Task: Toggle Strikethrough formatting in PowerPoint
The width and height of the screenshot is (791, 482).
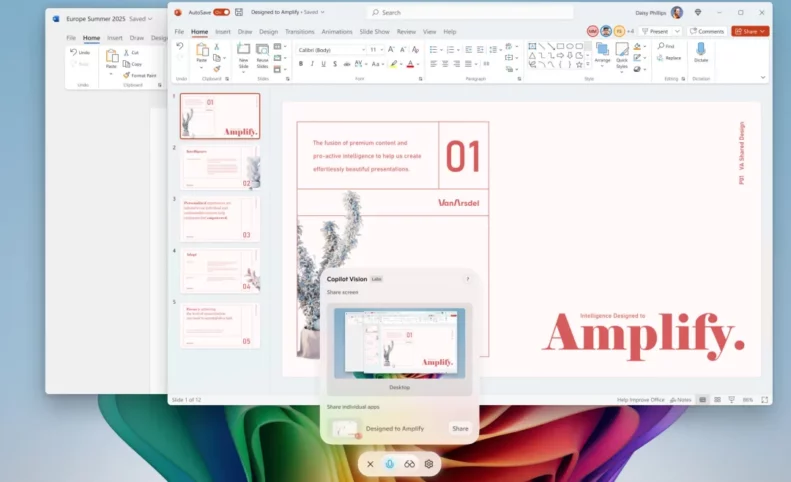Action: [x=347, y=64]
